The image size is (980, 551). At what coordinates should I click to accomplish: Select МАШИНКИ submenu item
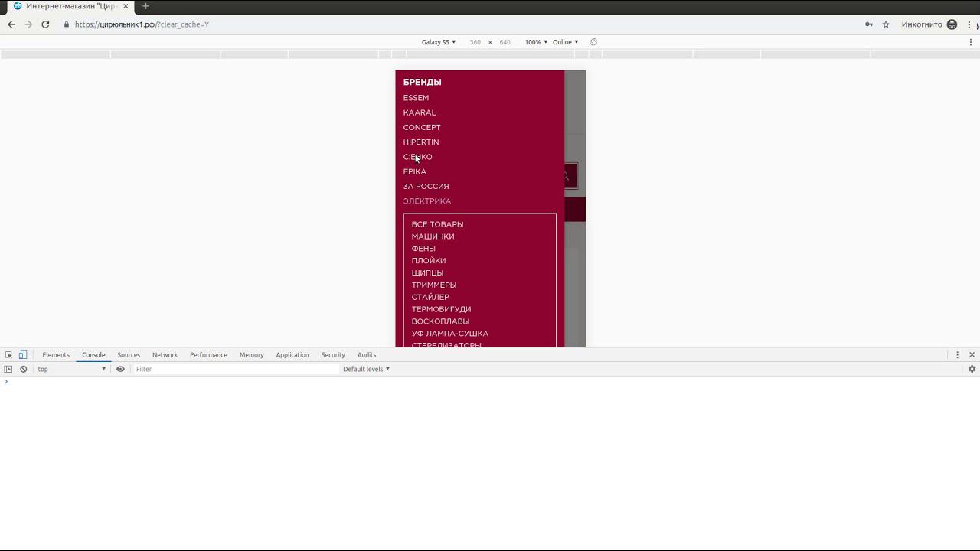[433, 236]
